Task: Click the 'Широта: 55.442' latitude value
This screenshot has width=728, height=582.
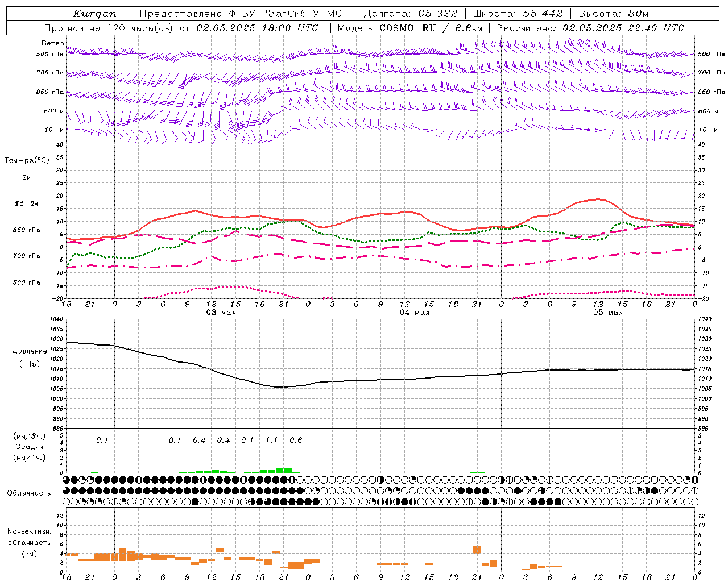Action: pos(518,14)
